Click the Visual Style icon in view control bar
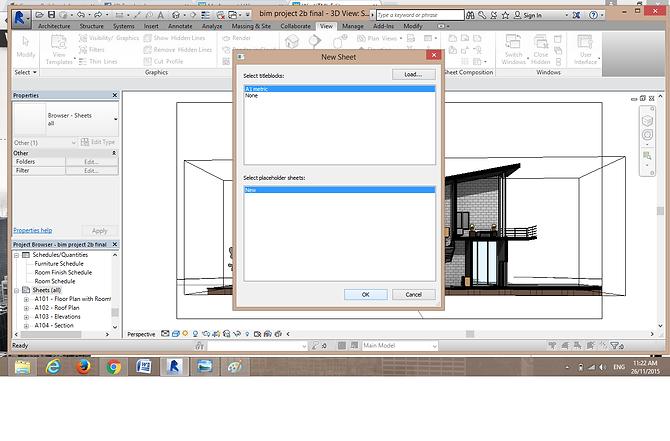This screenshot has width=670, height=441. click(x=176, y=334)
